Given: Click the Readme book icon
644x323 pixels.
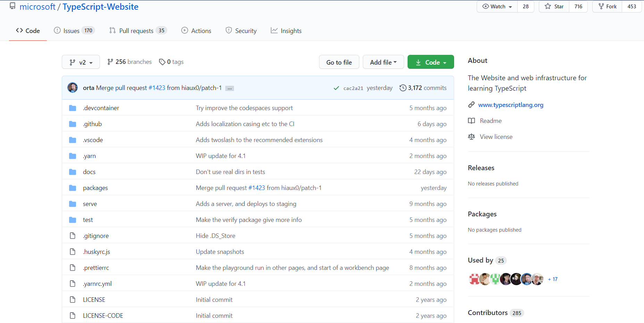Looking at the screenshot, I should [471, 121].
